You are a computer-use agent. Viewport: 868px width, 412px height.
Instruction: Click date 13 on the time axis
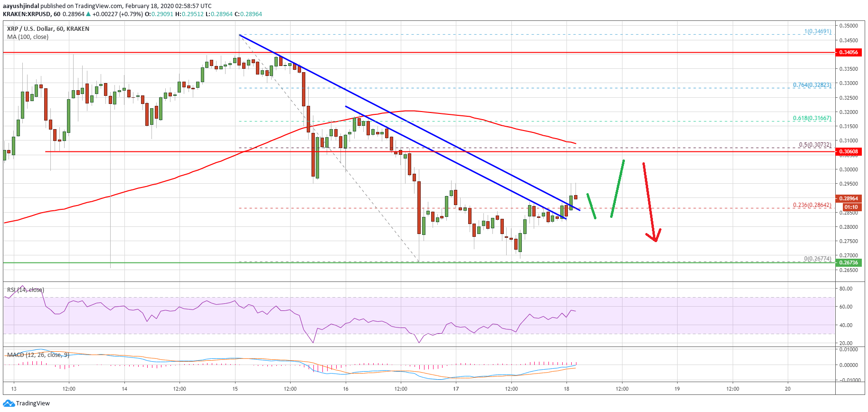tap(14, 389)
